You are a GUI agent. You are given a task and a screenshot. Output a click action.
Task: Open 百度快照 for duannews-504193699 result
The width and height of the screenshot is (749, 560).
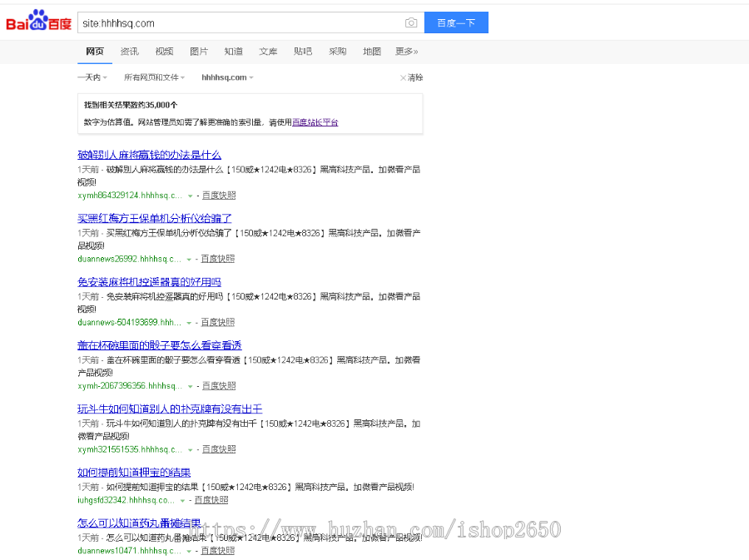(x=218, y=322)
